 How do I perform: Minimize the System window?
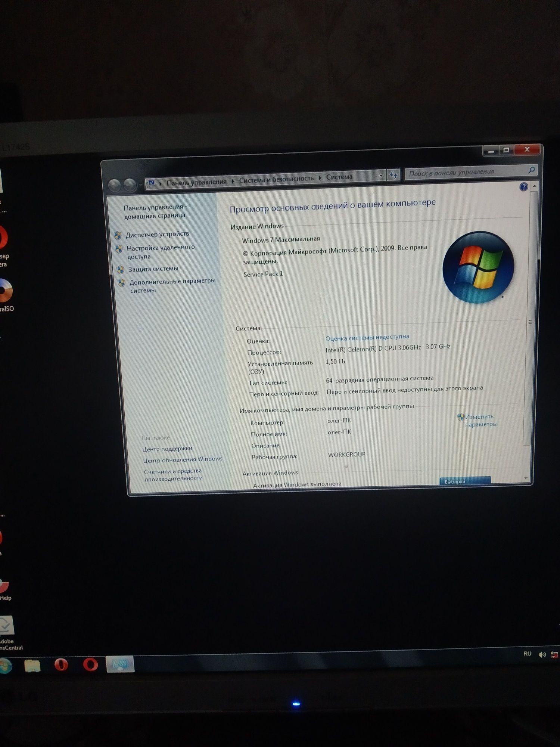pyautogui.click(x=491, y=151)
